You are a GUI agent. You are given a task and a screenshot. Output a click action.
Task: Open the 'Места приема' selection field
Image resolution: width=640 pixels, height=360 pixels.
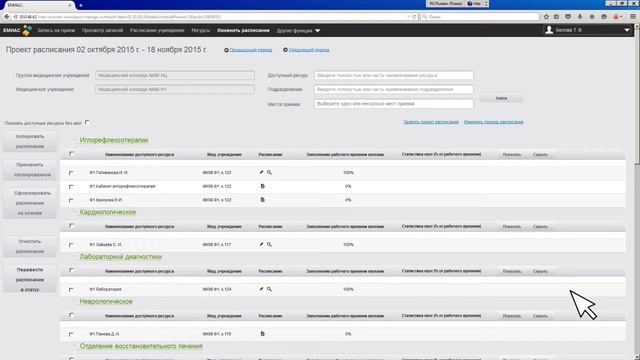pyautogui.click(x=394, y=104)
